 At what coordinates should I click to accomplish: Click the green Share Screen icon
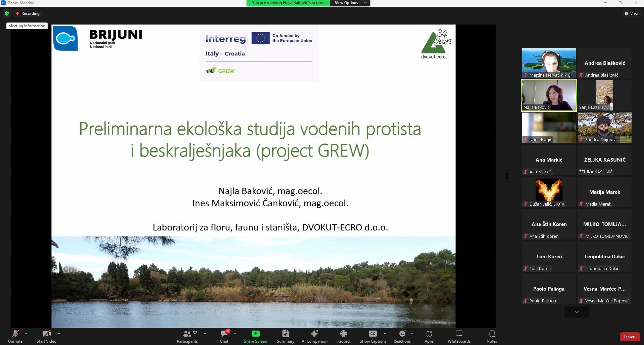coord(255,334)
